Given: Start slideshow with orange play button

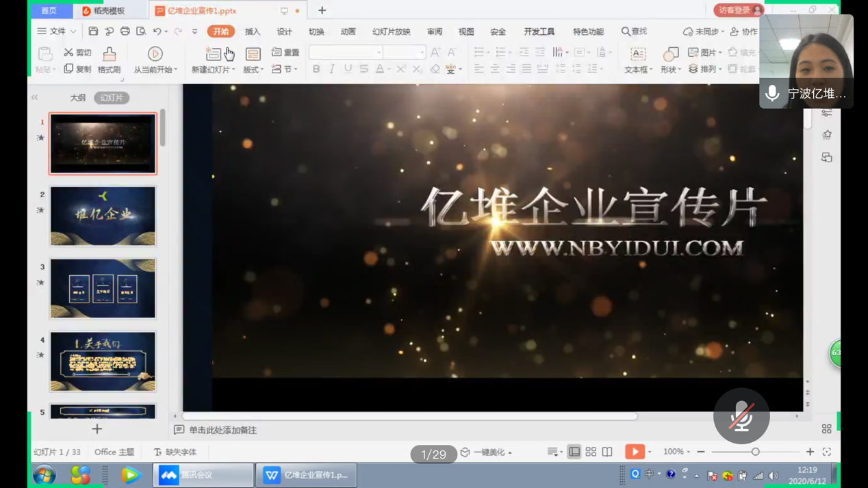Looking at the screenshot, I should click(635, 452).
